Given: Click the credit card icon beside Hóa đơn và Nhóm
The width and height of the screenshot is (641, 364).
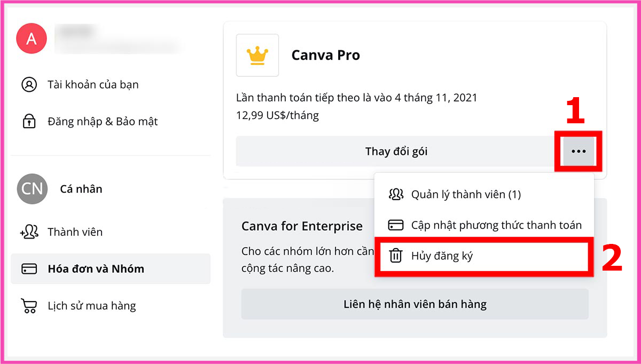Looking at the screenshot, I should pos(29,269).
